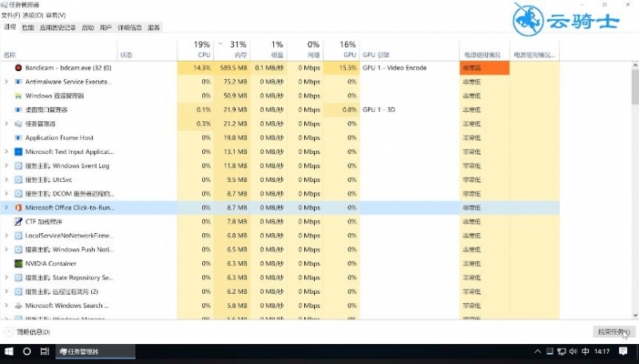
Task: Click the GPU 1 - Video Encode cell
Action: click(409, 68)
